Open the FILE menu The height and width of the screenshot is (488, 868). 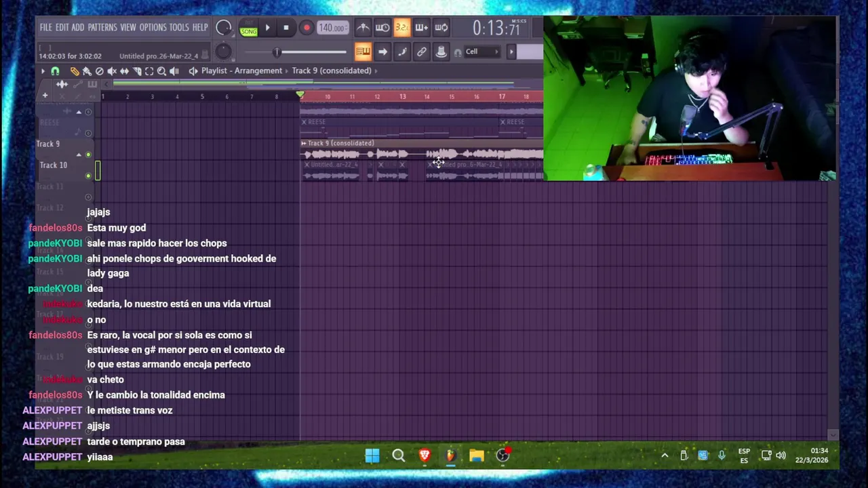pyautogui.click(x=45, y=28)
